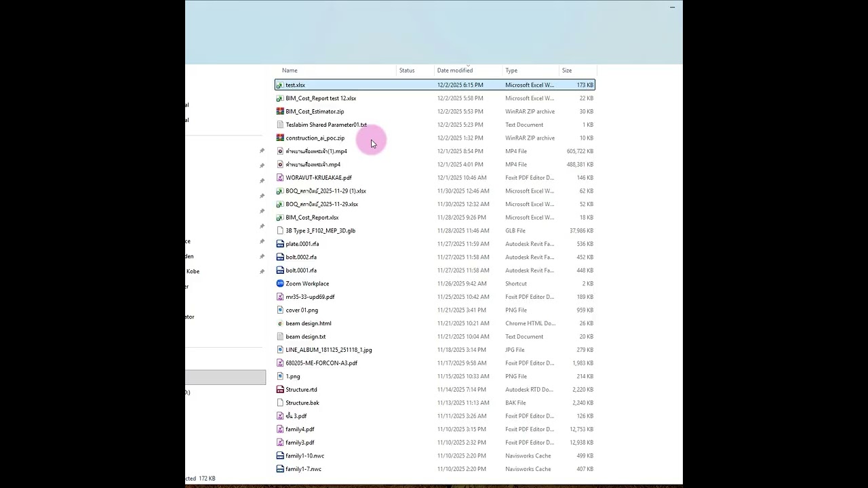
Task: Click the BAK File type cell
Action: point(515,403)
